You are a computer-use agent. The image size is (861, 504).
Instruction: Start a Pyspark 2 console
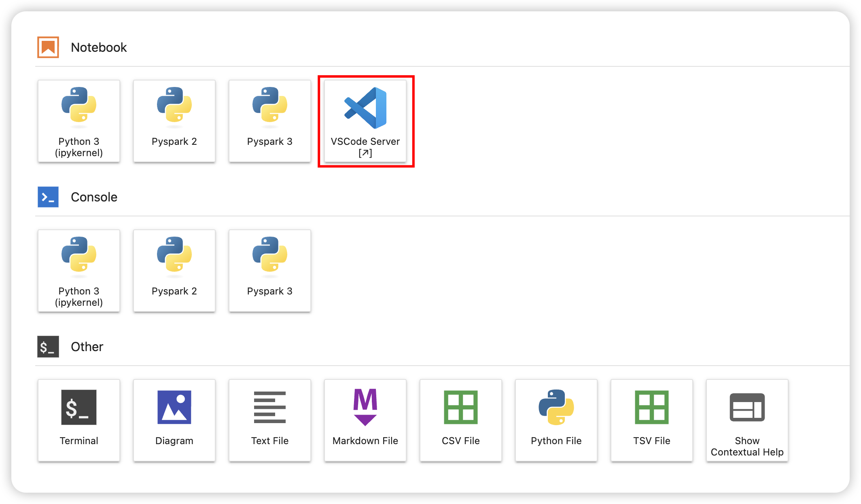[174, 271]
